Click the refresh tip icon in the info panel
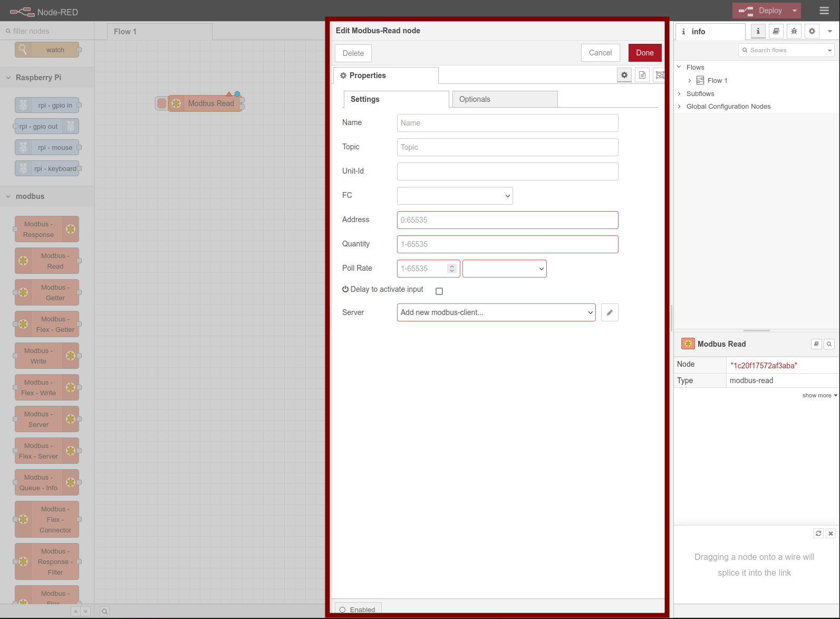 tap(818, 534)
